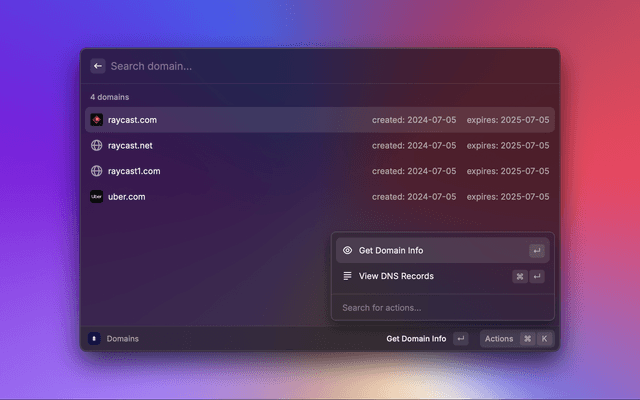Click the Domains extension icon in footer
The height and width of the screenshot is (400, 640).
[x=94, y=339]
